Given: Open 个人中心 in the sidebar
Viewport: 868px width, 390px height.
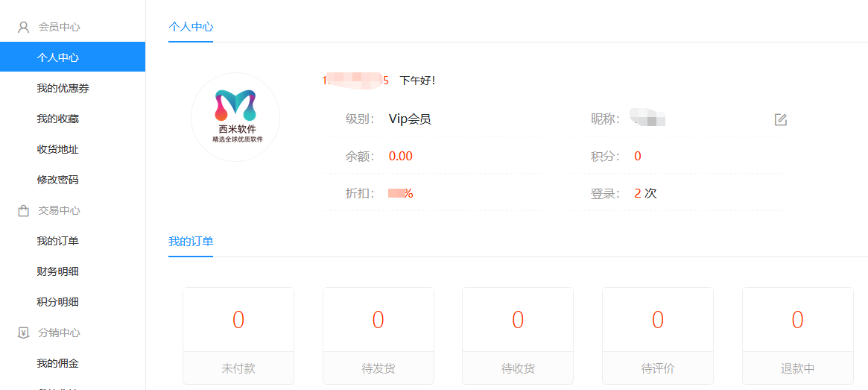Looking at the screenshot, I should [x=58, y=57].
